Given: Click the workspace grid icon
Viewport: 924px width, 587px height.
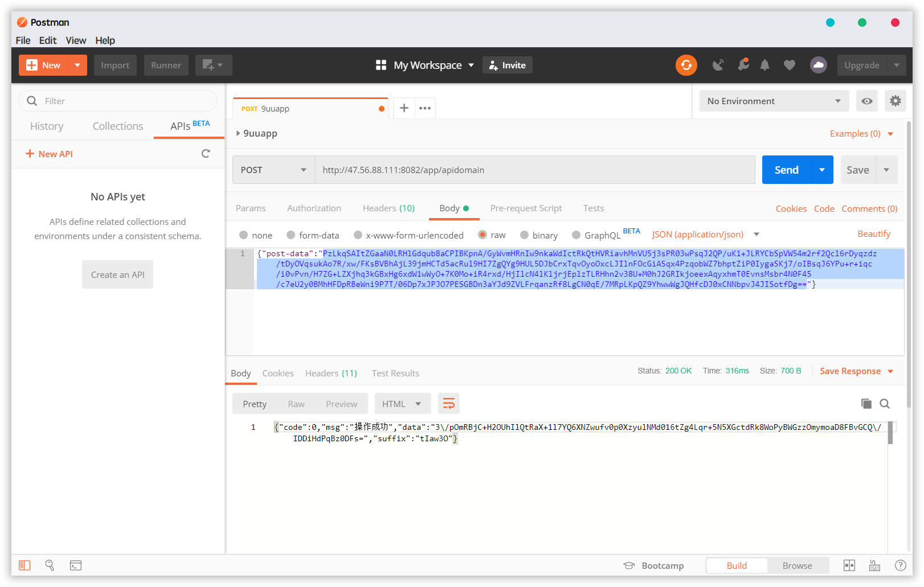Looking at the screenshot, I should (381, 65).
